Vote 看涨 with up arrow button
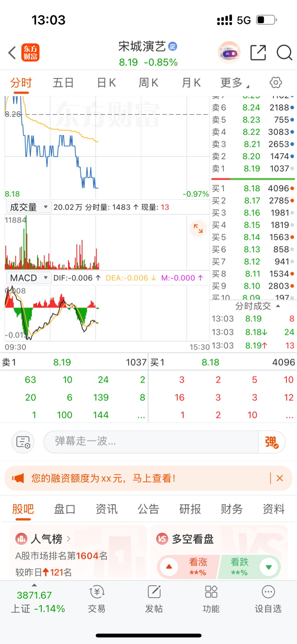The image size is (297, 644). [x=169, y=567]
